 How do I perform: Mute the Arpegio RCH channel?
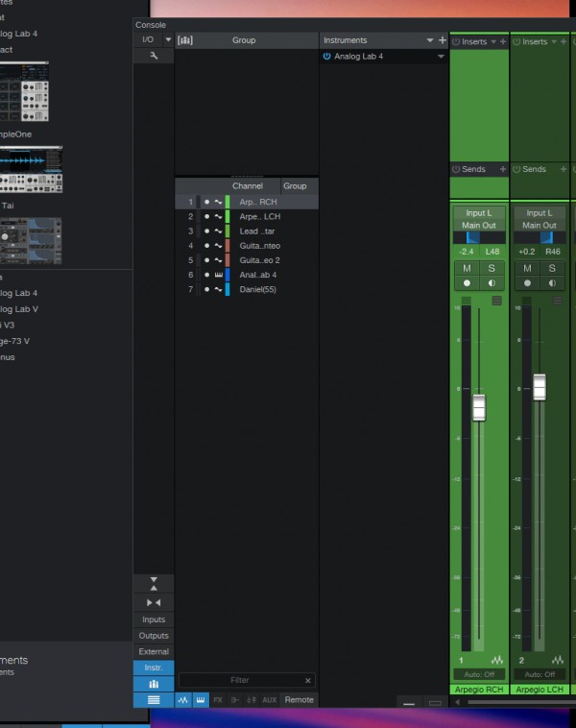468,268
